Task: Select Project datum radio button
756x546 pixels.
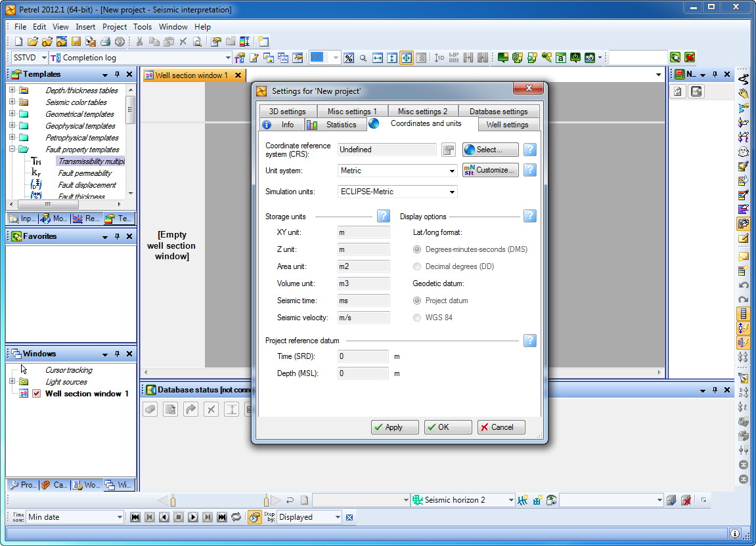Action: click(x=417, y=301)
